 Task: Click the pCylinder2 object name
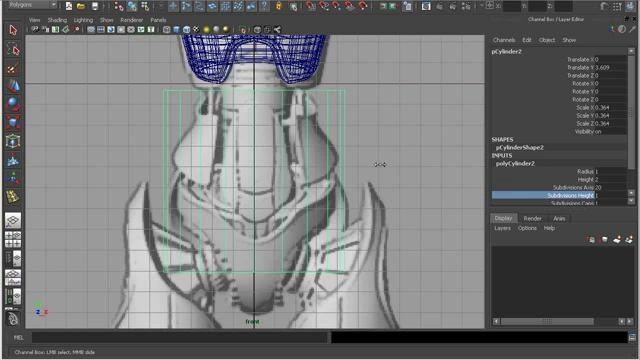point(507,52)
